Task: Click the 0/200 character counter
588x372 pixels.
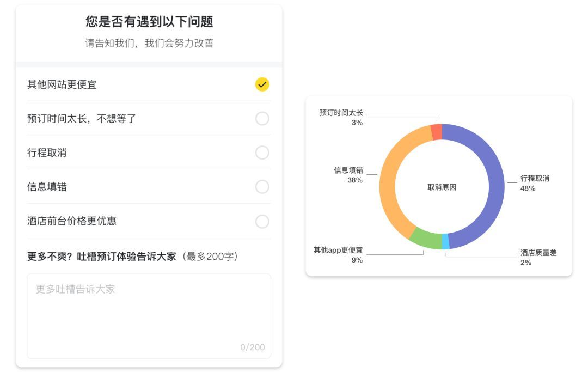Action: pos(252,347)
